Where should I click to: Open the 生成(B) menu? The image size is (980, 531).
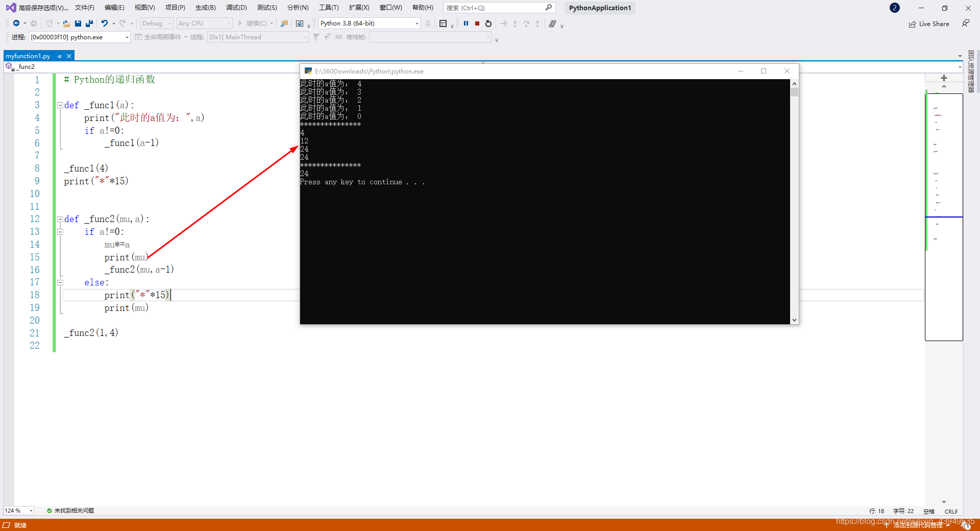pyautogui.click(x=206, y=8)
